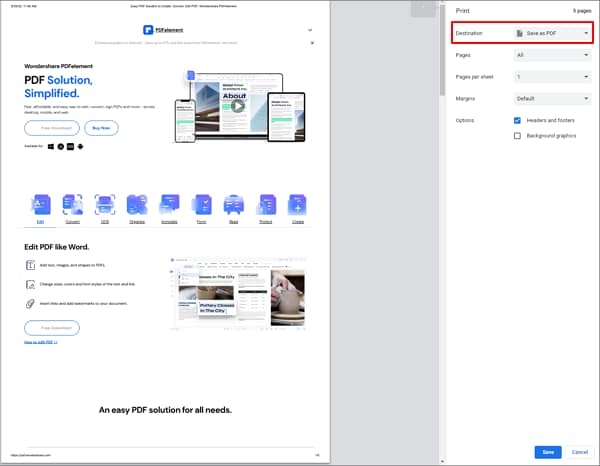Select the Edit feature icon
The image size is (600, 466).
tap(41, 205)
